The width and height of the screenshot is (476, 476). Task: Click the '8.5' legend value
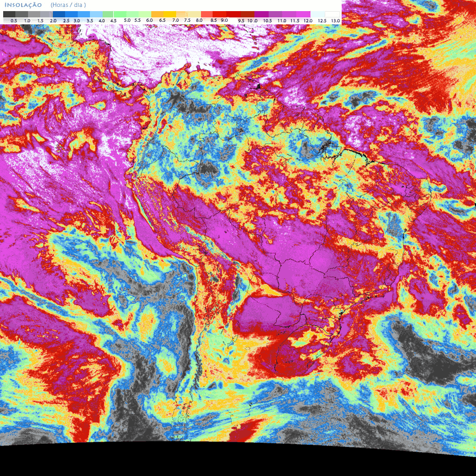pos(214,20)
